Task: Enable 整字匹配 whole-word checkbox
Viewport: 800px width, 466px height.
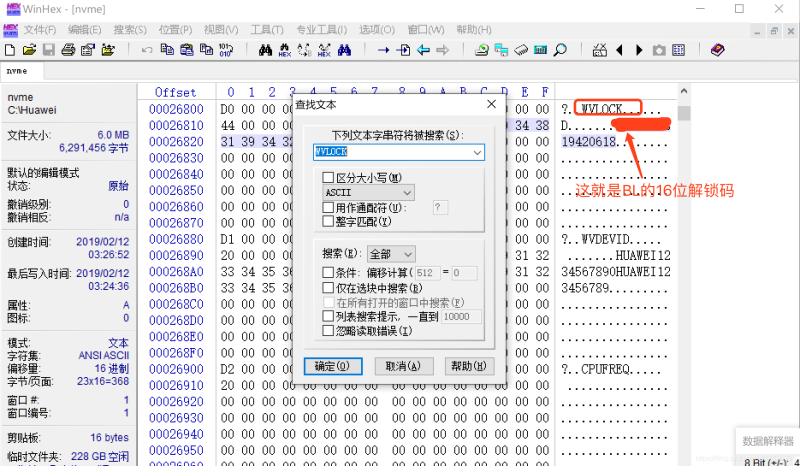Action: (328, 222)
